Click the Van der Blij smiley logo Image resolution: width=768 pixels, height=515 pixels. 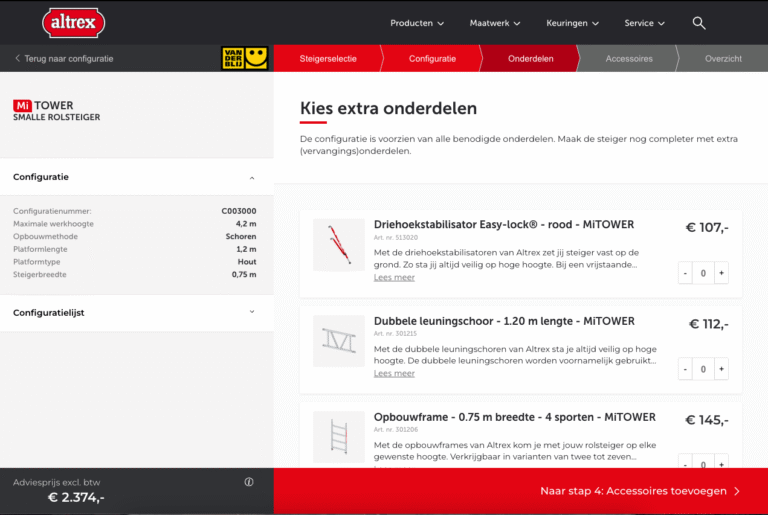pos(244,58)
